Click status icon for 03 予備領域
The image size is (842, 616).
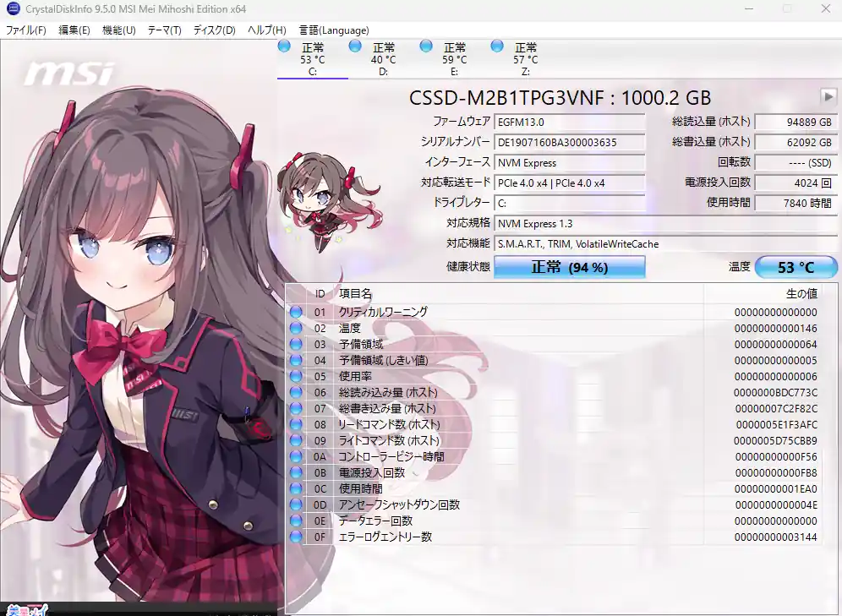[x=296, y=344]
